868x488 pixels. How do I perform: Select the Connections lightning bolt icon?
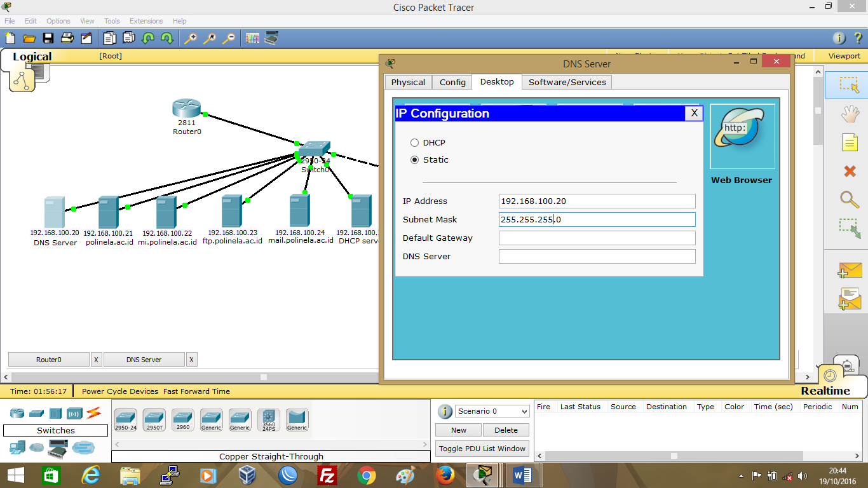click(94, 413)
